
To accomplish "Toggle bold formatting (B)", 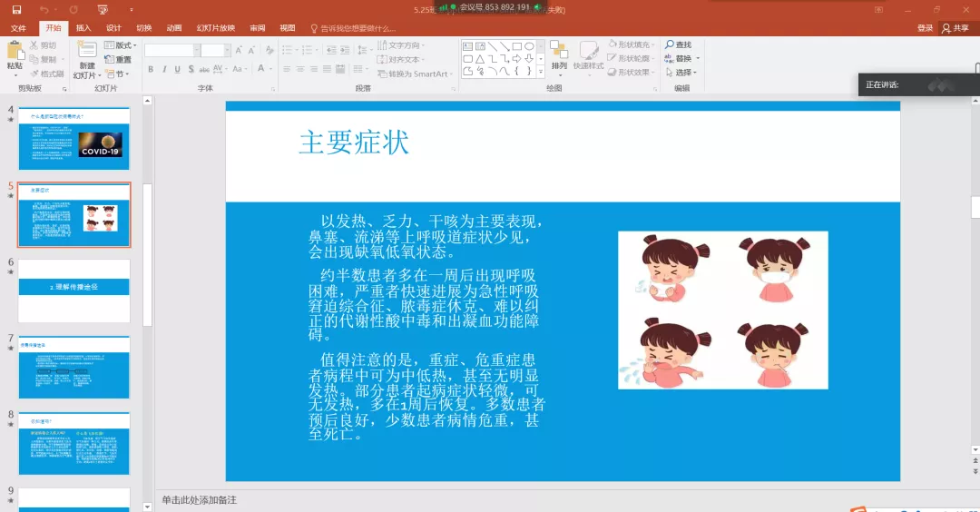I will coord(151,69).
